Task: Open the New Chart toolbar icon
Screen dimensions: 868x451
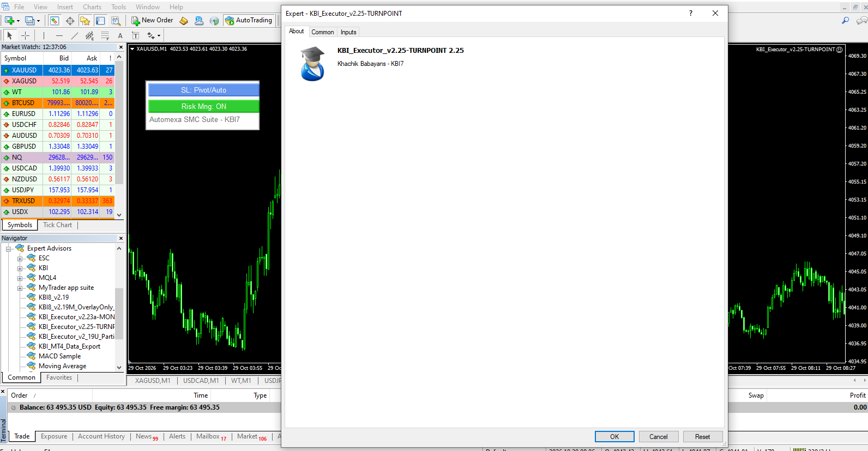Action: pos(10,21)
